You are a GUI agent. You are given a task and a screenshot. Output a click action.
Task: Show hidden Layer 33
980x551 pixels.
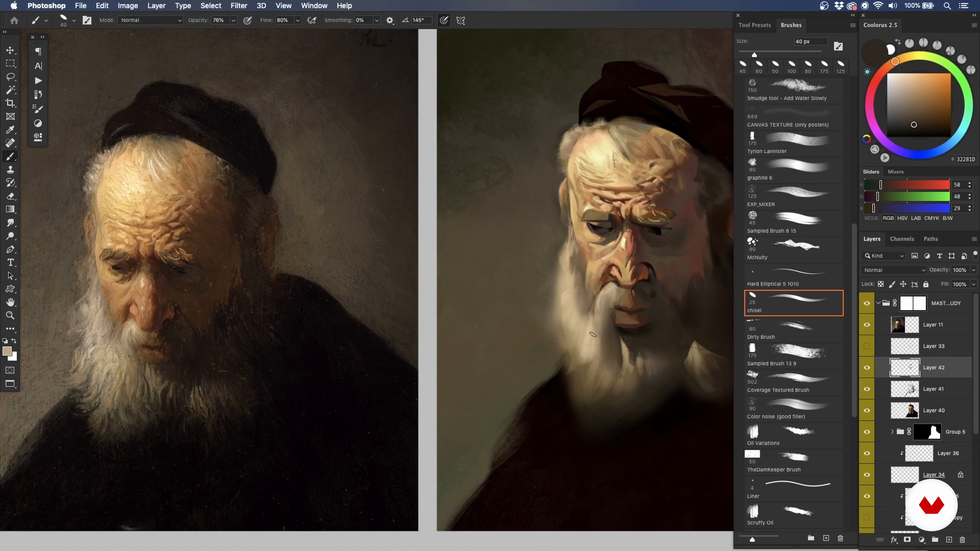(x=867, y=346)
